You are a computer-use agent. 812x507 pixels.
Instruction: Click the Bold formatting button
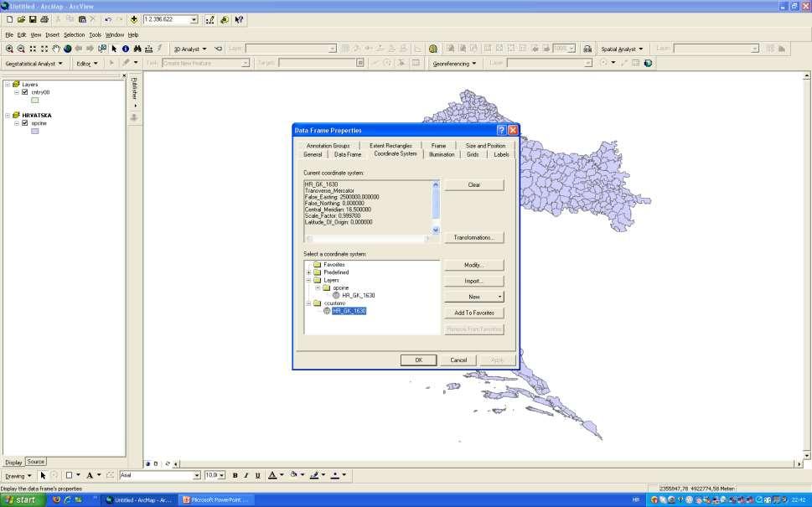(x=235, y=475)
